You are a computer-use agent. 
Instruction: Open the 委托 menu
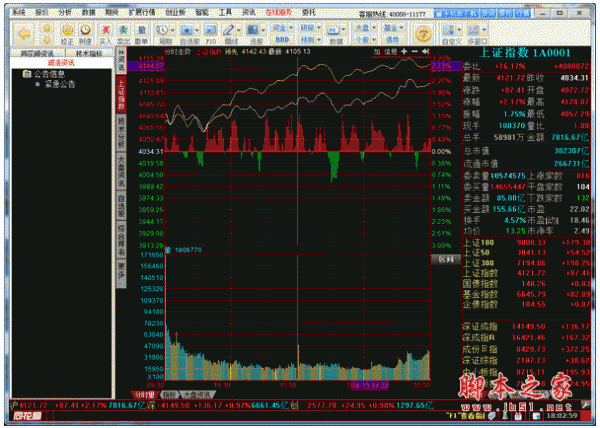tap(309, 13)
